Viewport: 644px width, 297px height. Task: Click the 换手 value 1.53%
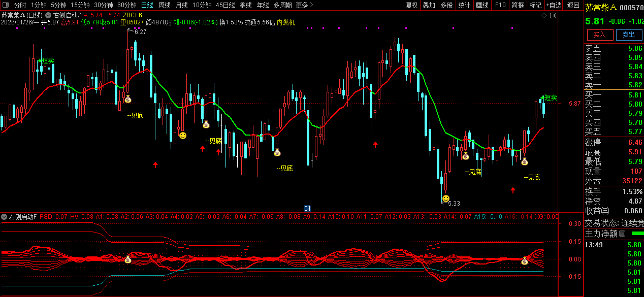[632, 191]
